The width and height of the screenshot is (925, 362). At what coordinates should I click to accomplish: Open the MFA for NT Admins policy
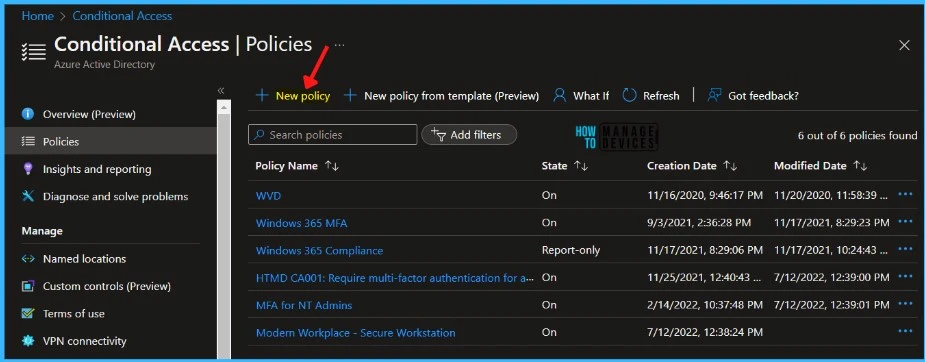[x=304, y=305]
